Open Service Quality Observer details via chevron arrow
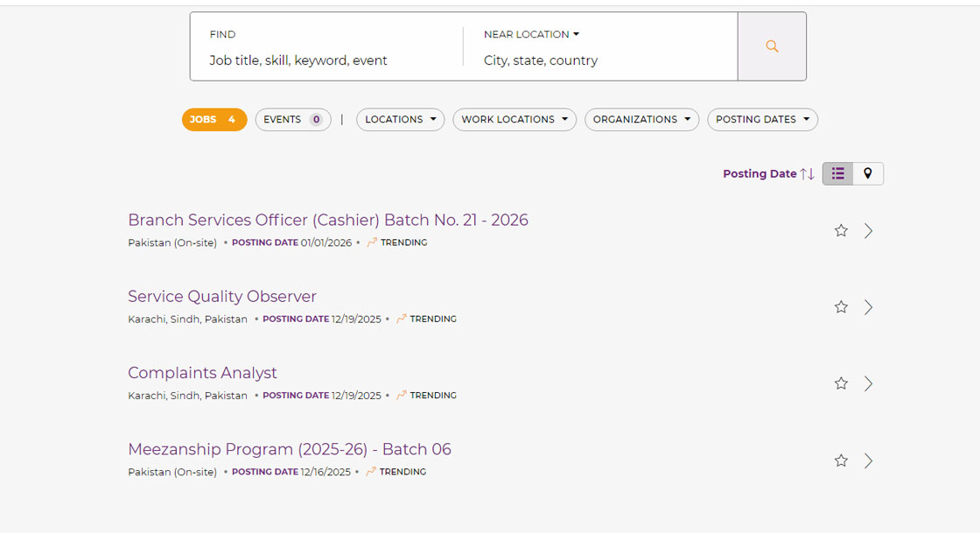The image size is (980, 534). click(x=868, y=307)
